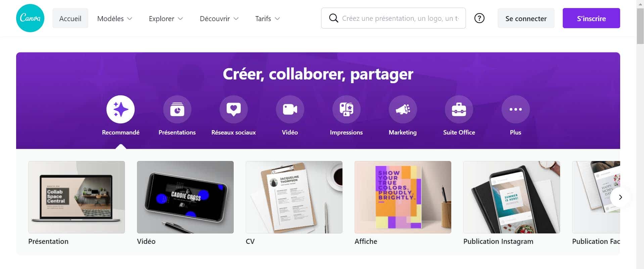Select the Vidéo camera icon
644x269 pixels.
[290, 109]
